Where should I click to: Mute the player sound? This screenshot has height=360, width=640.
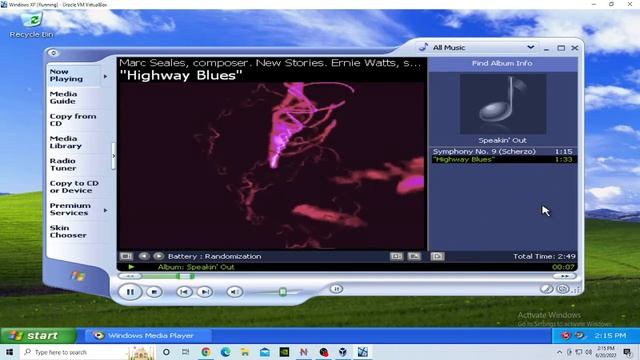(234, 292)
